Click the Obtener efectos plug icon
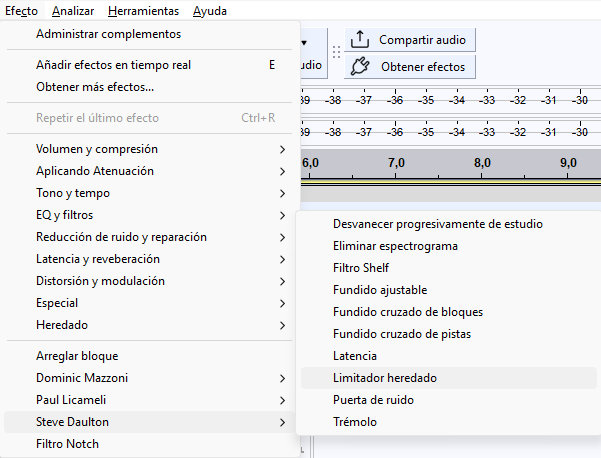 [x=360, y=67]
